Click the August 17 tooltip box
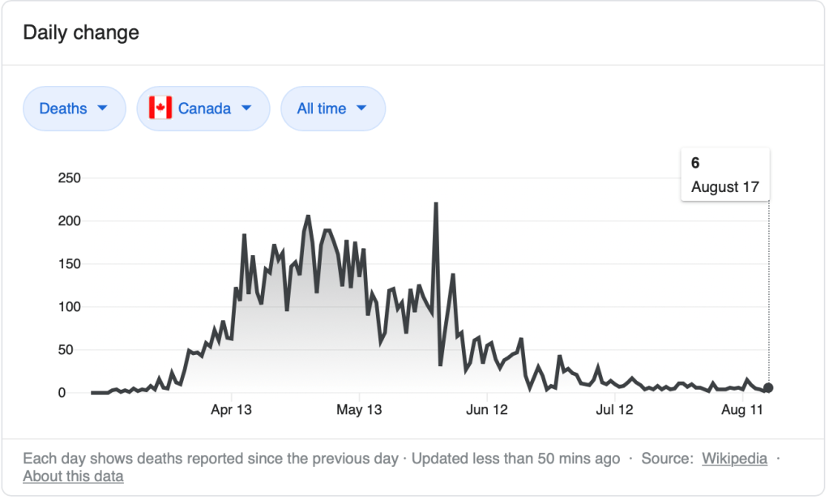829x504 pixels. 724,175
